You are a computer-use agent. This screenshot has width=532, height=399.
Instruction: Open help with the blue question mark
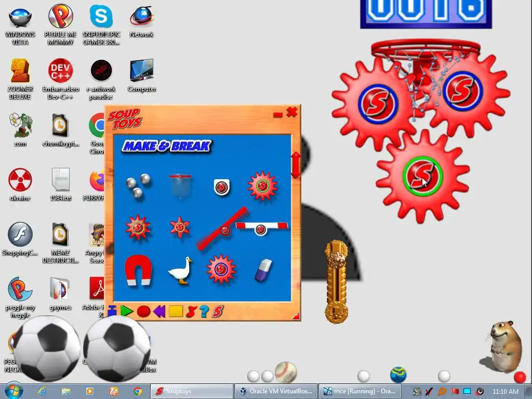click(x=204, y=311)
